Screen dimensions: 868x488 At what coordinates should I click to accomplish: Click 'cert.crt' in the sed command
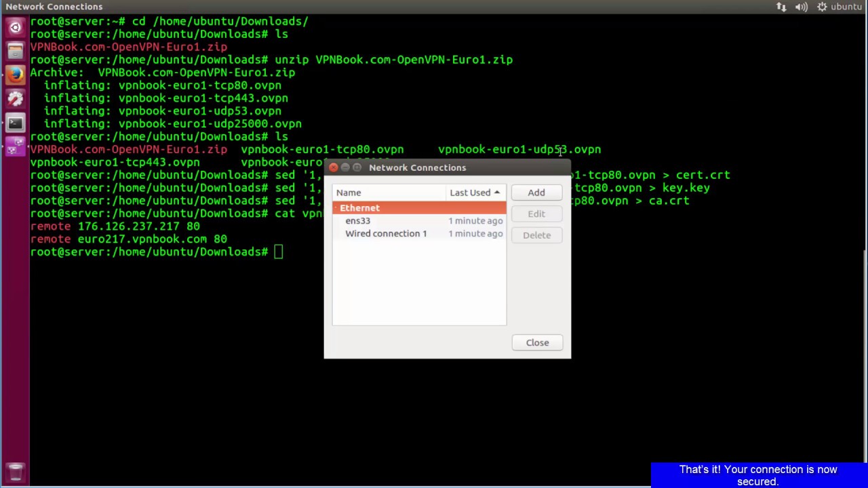tap(703, 175)
